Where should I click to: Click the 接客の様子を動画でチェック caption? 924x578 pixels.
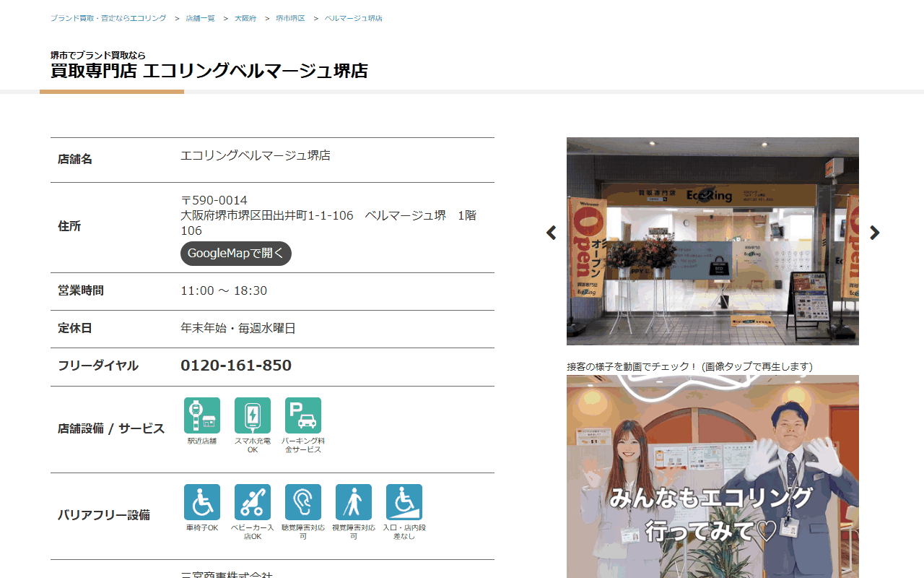click(689, 366)
